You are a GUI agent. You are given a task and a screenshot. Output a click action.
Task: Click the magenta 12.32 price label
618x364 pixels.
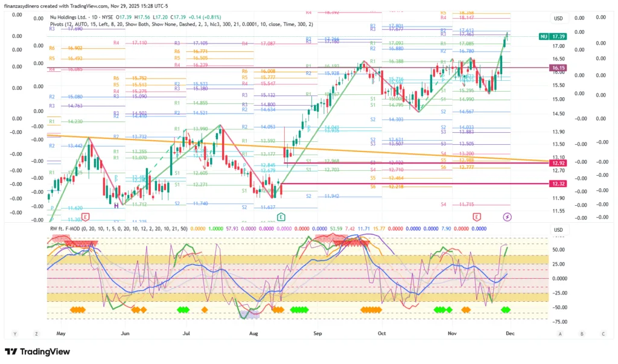click(x=558, y=184)
